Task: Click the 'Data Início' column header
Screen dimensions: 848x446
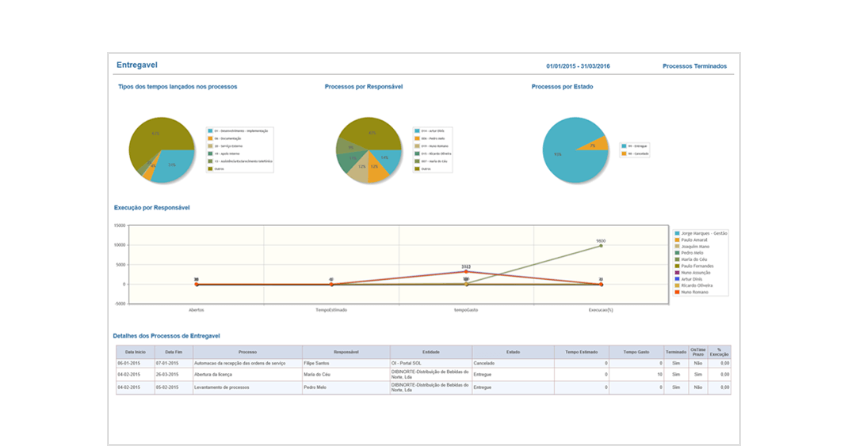Action: tap(134, 352)
